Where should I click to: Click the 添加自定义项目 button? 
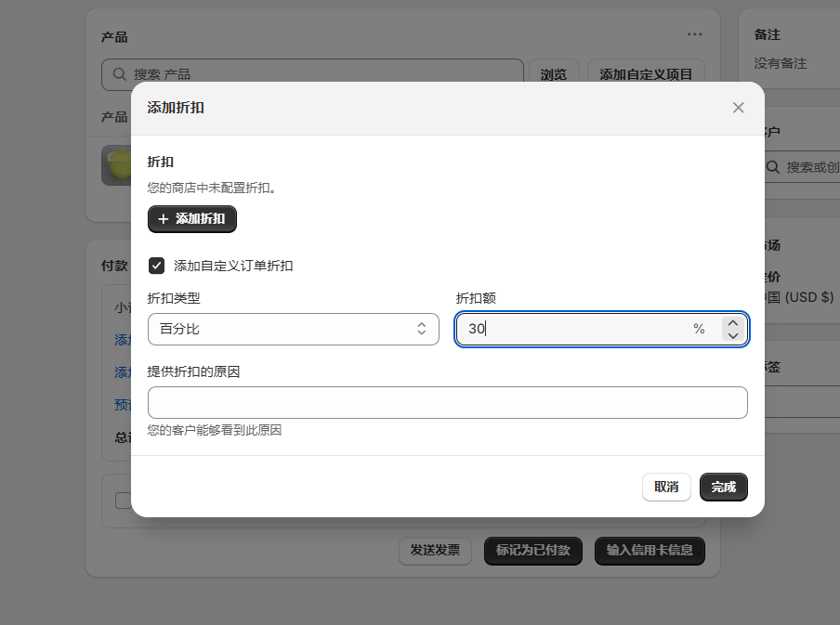[646, 73]
